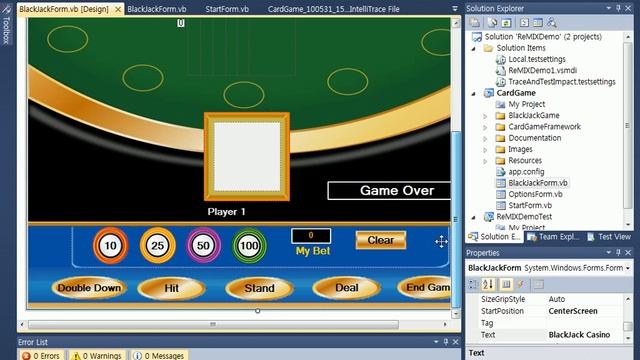The height and width of the screenshot is (360, 640).
Task: Switch to the BlackJackForm.vb code tab
Action: pyautogui.click(x=157, y=9)
